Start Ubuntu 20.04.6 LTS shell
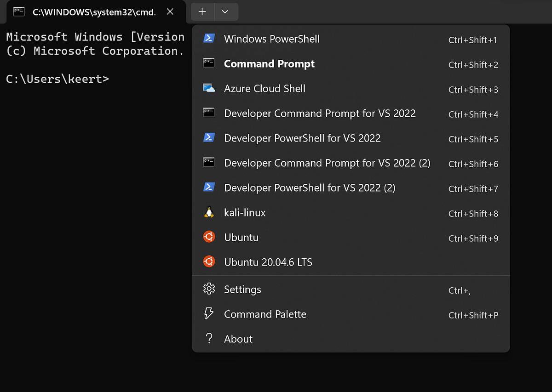This screenshot has width=552, height=392. [268, 262]
